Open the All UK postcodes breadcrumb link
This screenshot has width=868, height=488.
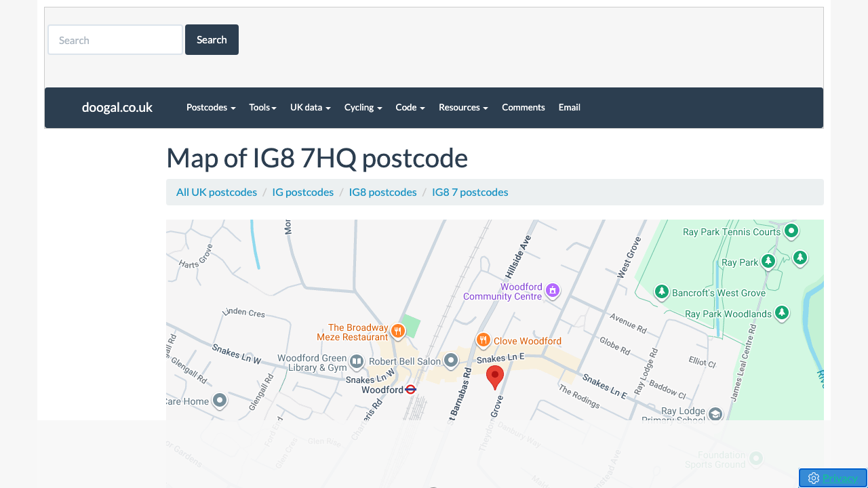click(x=216, y=192)
